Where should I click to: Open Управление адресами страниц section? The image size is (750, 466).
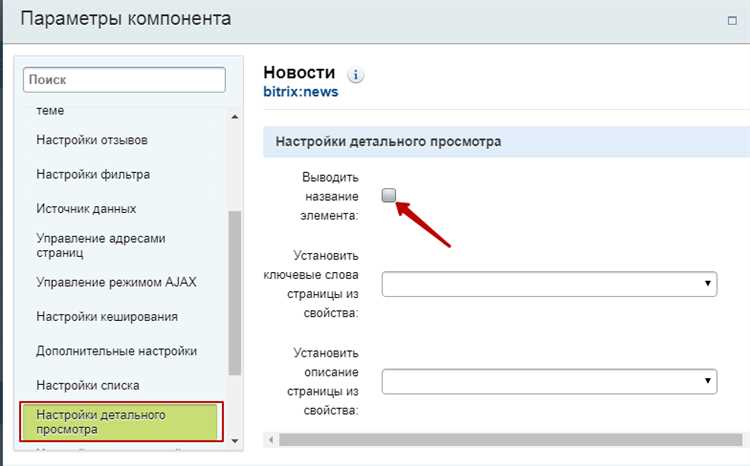(x=101, y=245)
